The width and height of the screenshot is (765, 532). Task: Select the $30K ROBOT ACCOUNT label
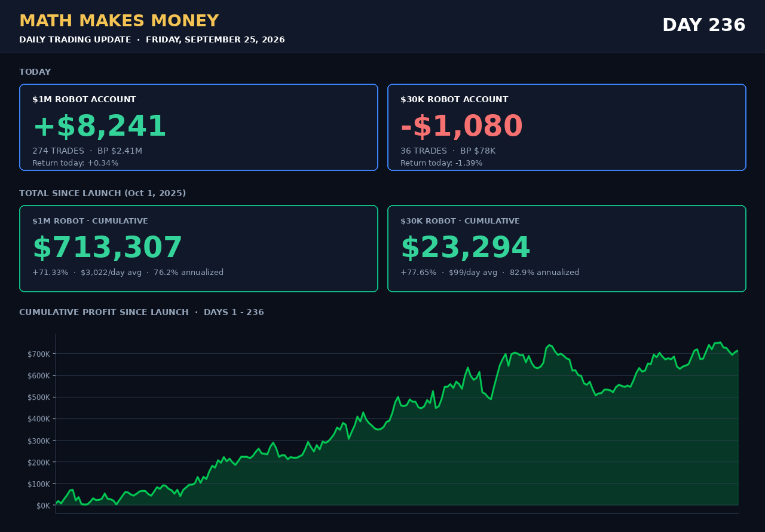point(454,100)
